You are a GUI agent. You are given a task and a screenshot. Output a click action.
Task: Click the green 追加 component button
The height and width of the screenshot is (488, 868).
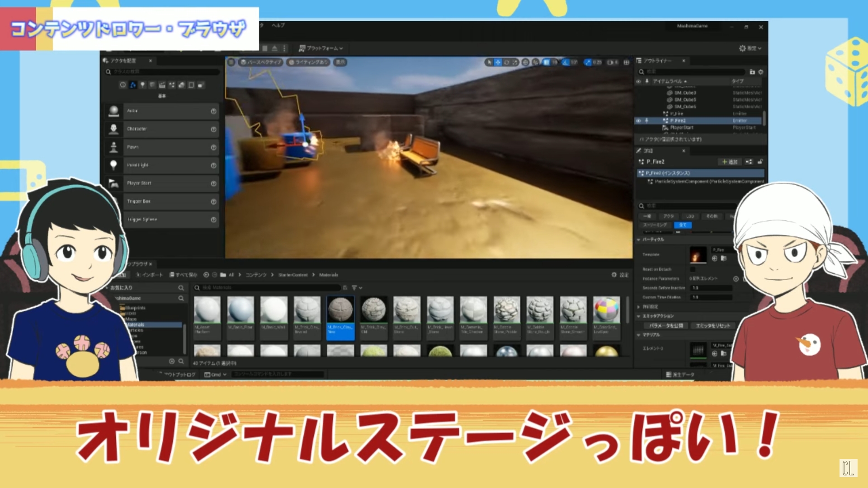point(730,162)
